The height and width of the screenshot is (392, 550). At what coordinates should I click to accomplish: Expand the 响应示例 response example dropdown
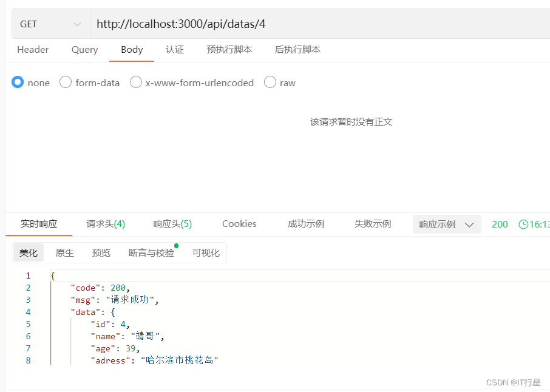447,224
